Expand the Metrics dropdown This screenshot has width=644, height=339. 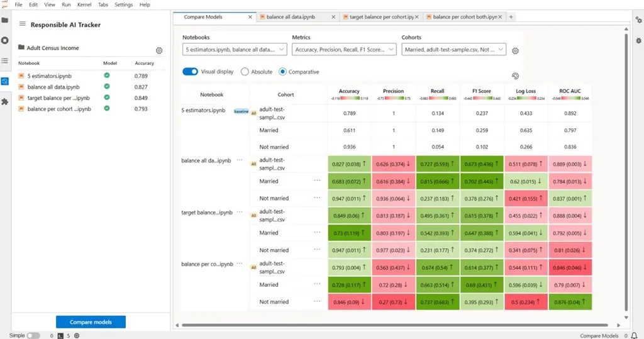tap(344, 49)
